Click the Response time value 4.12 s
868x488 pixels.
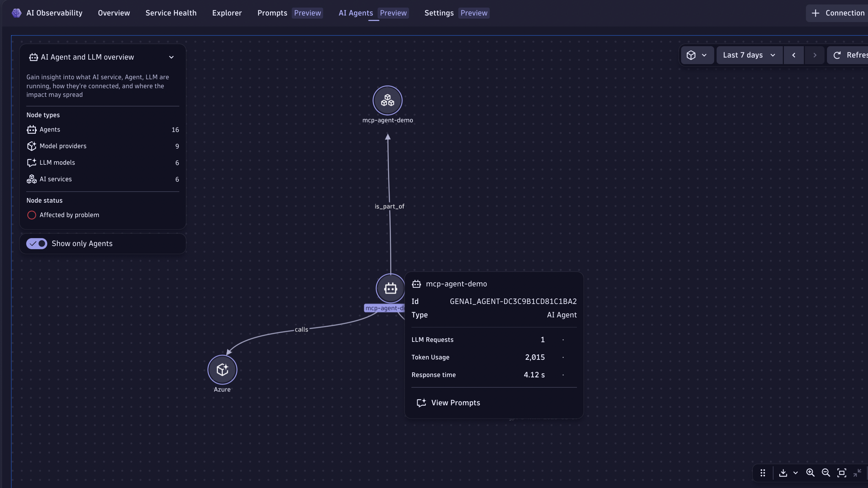click(x=534, y=375)
